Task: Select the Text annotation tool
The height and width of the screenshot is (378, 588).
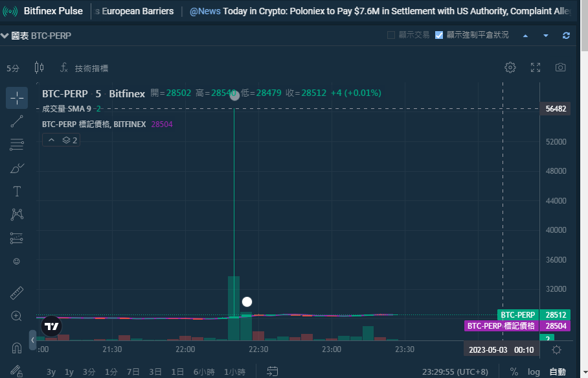Action: coord(17,191)
